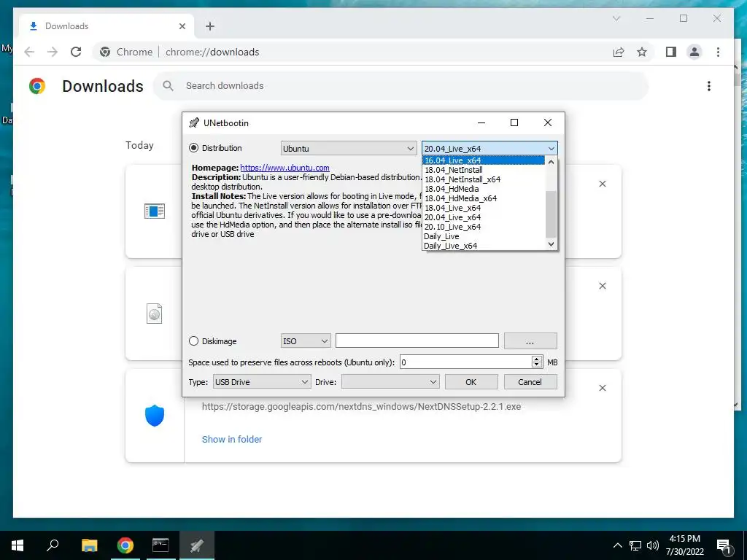Screen dimensions: 747x560
Task: Select the Downloads tab
Action: click(x=107, y=26)
